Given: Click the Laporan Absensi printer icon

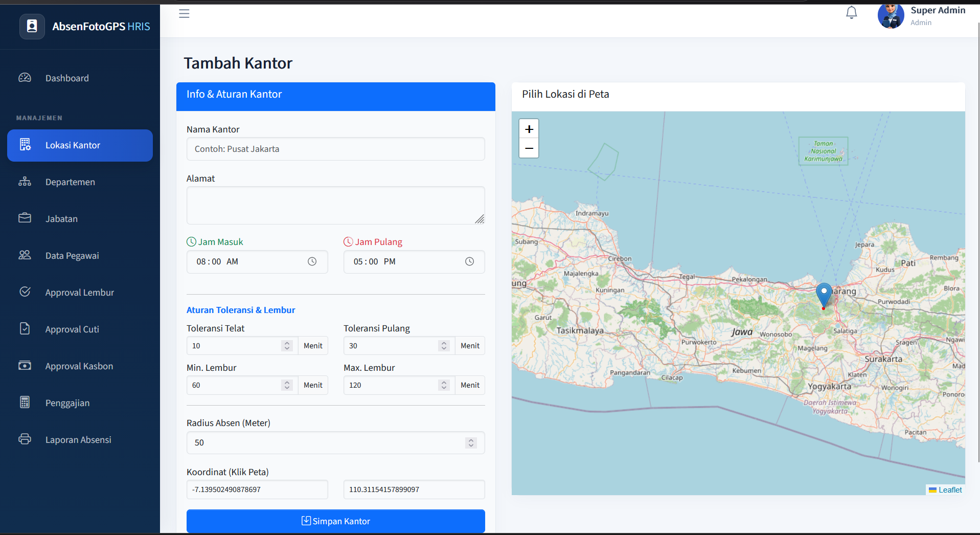Looking at the screenshot, I should [25, 439].
